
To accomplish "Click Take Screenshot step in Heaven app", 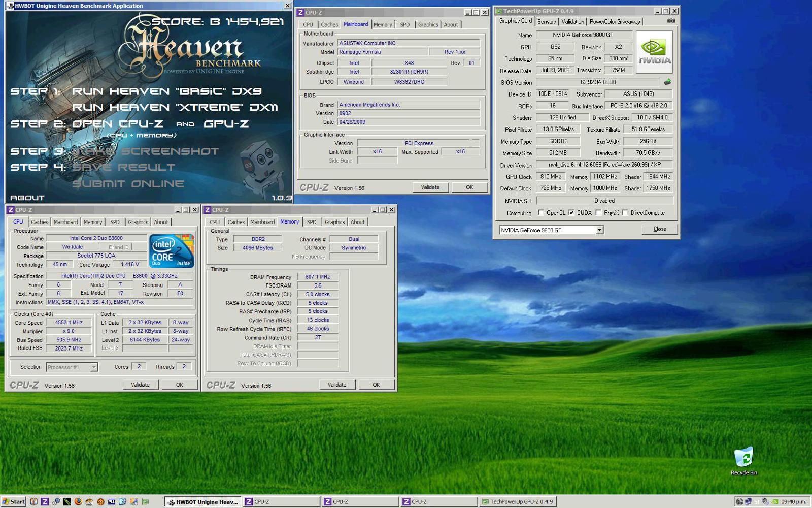I will coord(146,151).
